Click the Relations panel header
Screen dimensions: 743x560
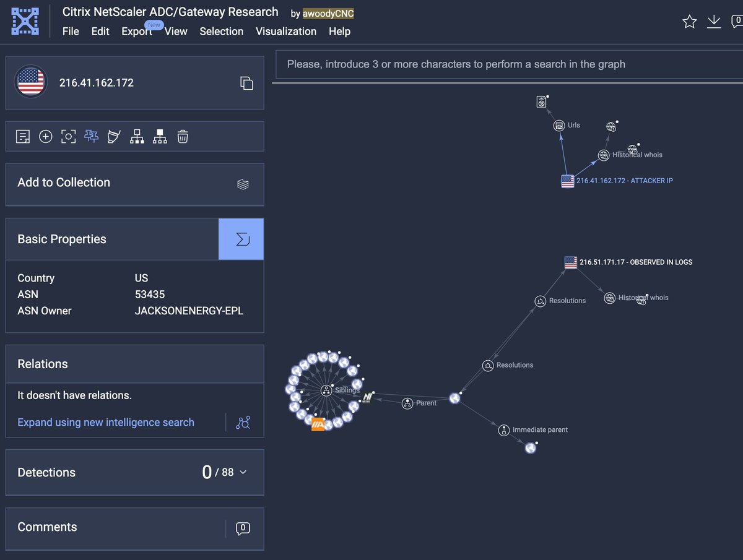(134, 364)
